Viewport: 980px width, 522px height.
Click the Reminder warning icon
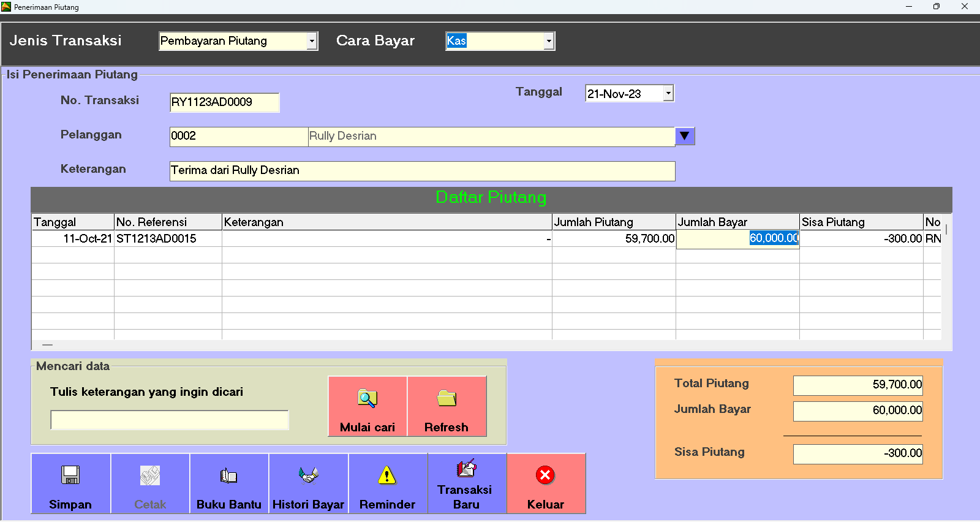coord(387,475)
